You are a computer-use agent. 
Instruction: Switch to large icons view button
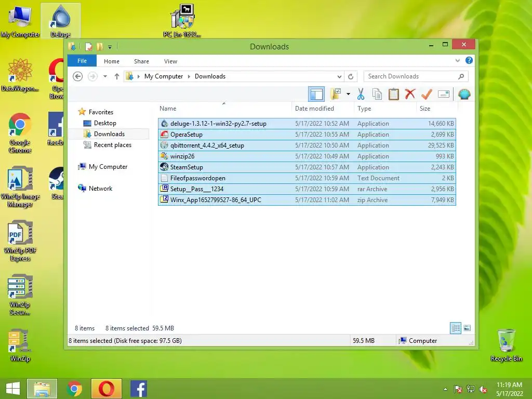tap(467, 328)
